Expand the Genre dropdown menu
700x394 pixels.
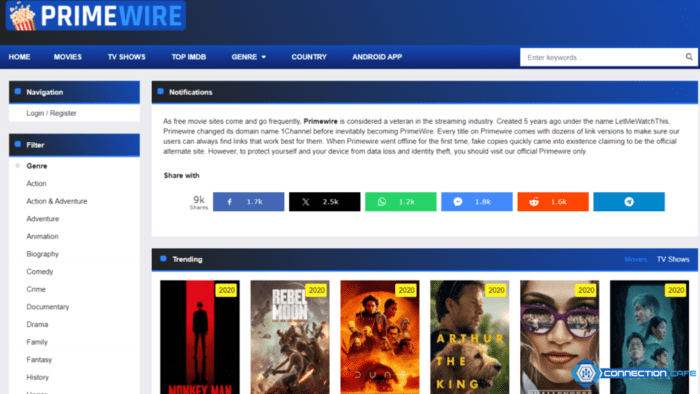[x=249, y=57]
